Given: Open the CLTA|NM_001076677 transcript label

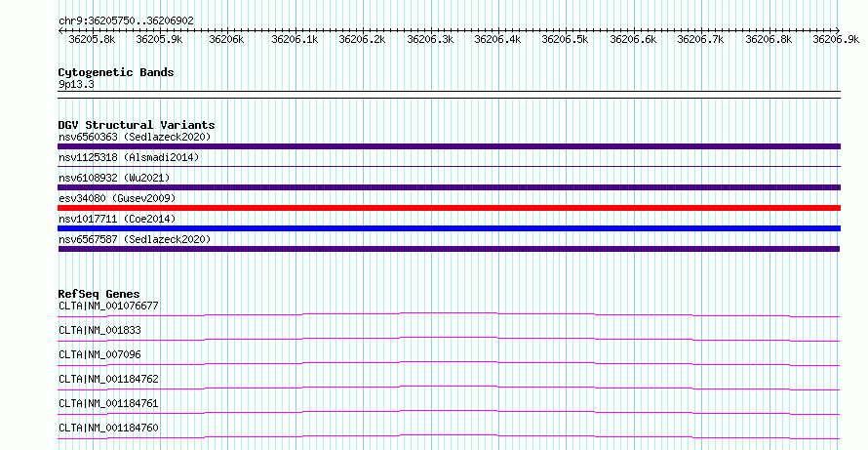Looking at the screenshot, I should [x=108, y=306].
